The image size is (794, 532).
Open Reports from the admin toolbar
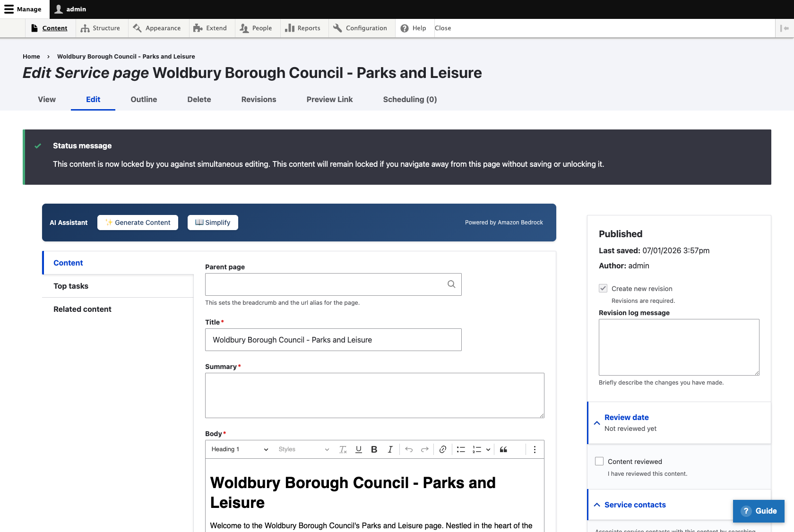pyautogui.click(x=303, y=28)
